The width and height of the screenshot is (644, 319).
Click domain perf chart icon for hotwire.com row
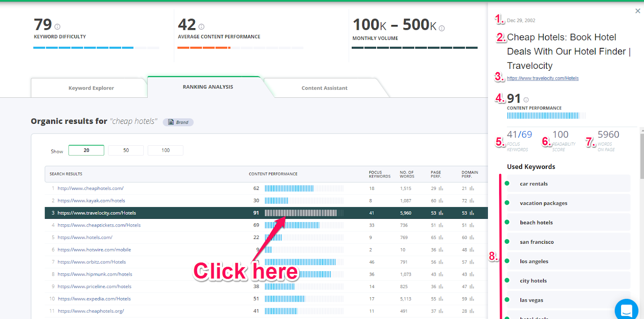pos(472,250)
